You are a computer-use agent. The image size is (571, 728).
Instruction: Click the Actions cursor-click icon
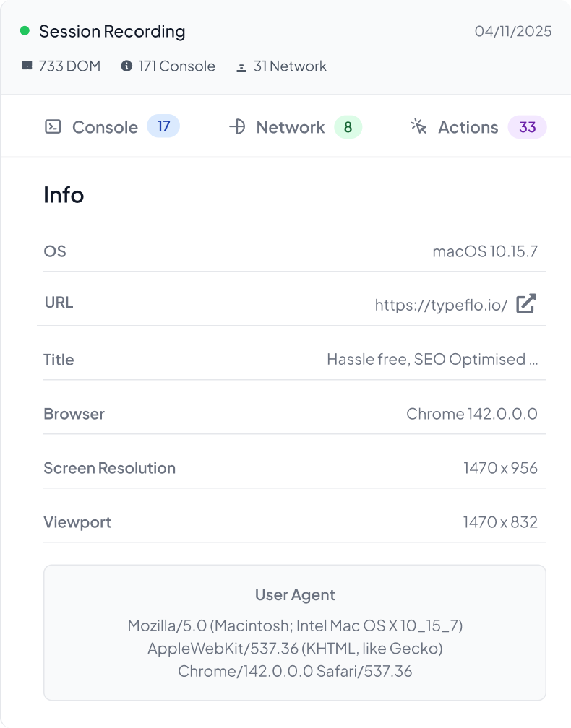coord(418,127)
